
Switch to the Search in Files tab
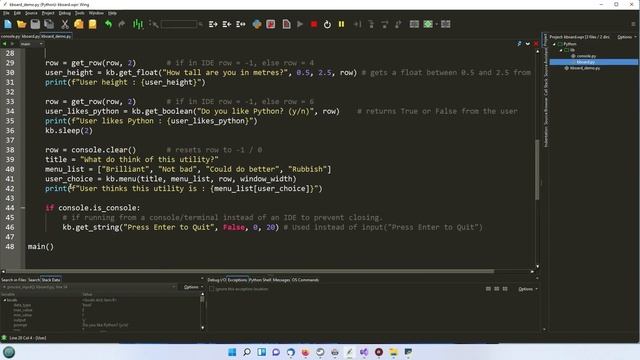pos(13,280)
